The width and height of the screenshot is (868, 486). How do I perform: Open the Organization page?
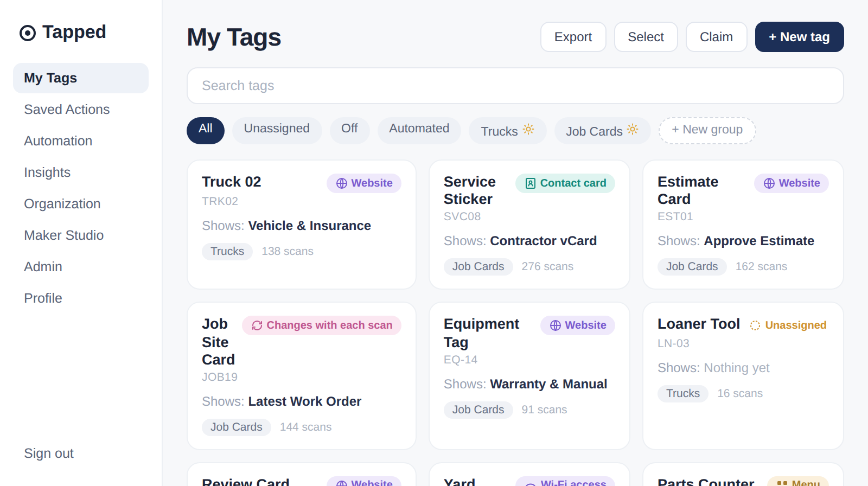(81, 204)
